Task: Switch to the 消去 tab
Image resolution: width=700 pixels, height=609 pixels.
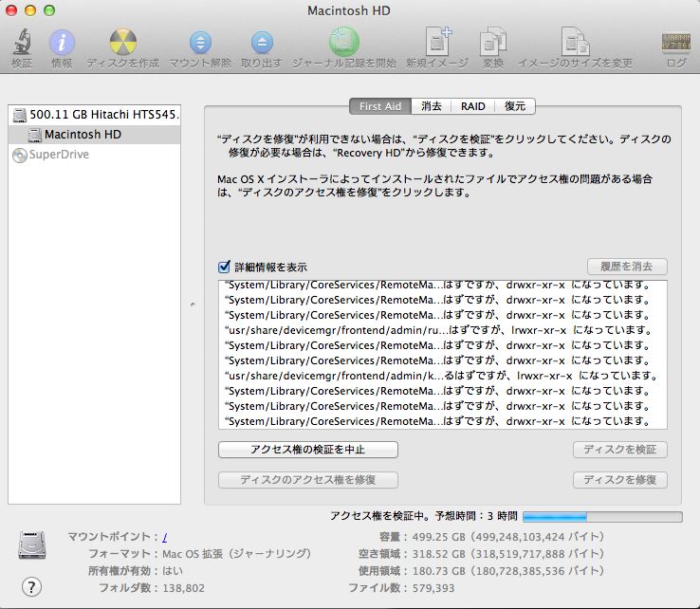Action: (x=432, y=106)
